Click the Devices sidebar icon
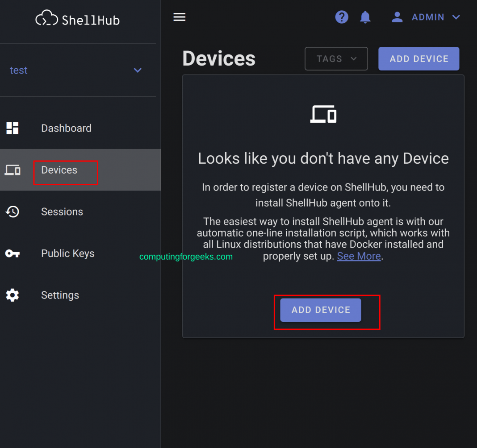This screenshot has height=448, width=477. pyautogui.click(x=13, y=170)
